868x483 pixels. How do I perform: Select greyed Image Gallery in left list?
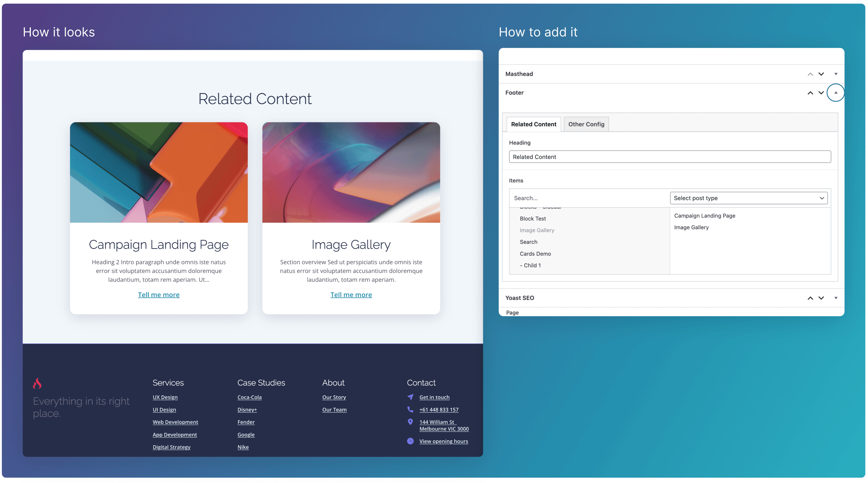tap(537, 230)
